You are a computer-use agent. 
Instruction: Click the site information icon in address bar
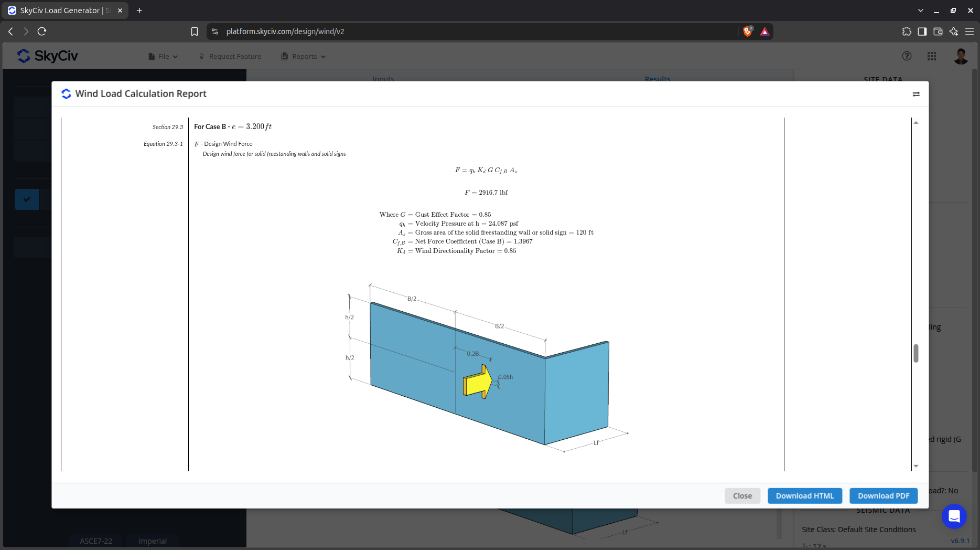pyautogui.click(x=215, y=31)
